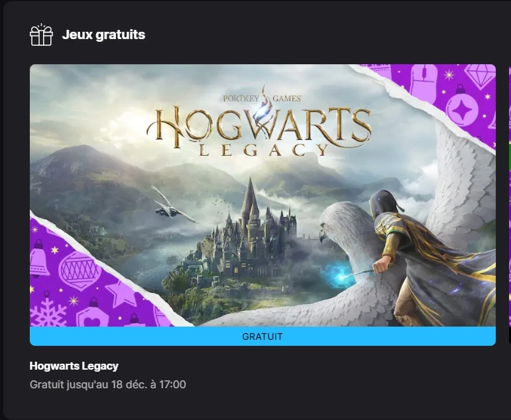Click the gift box icon beside Jeux gratuits
511x420 pixels.
coord(41,35)
